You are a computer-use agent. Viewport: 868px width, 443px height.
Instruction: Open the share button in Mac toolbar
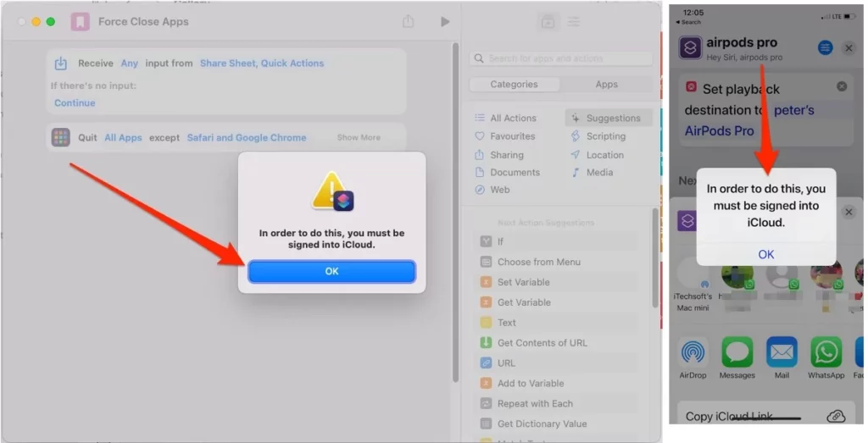pos(408,21)
